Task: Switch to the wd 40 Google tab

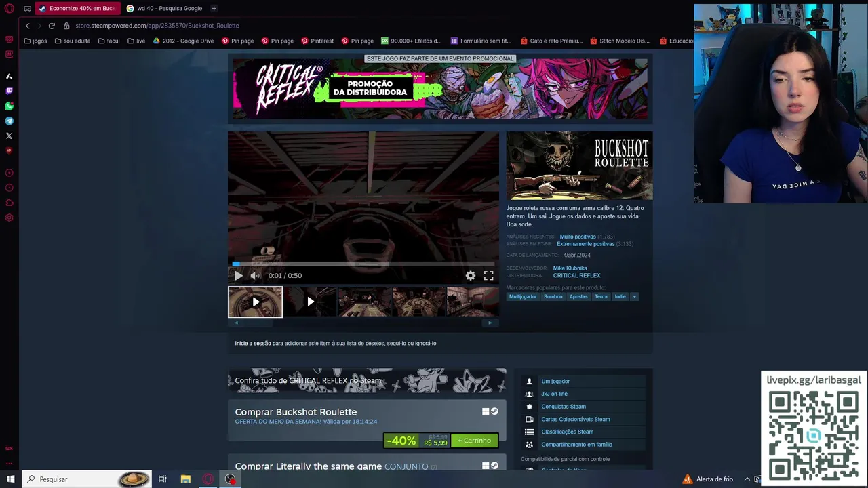Action: coord(164,8)
